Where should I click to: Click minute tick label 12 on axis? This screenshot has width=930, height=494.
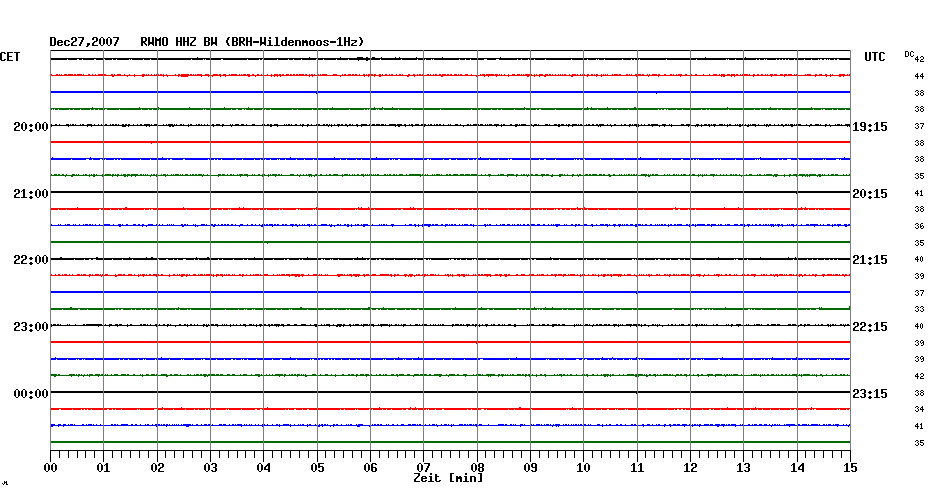(690, 468)
